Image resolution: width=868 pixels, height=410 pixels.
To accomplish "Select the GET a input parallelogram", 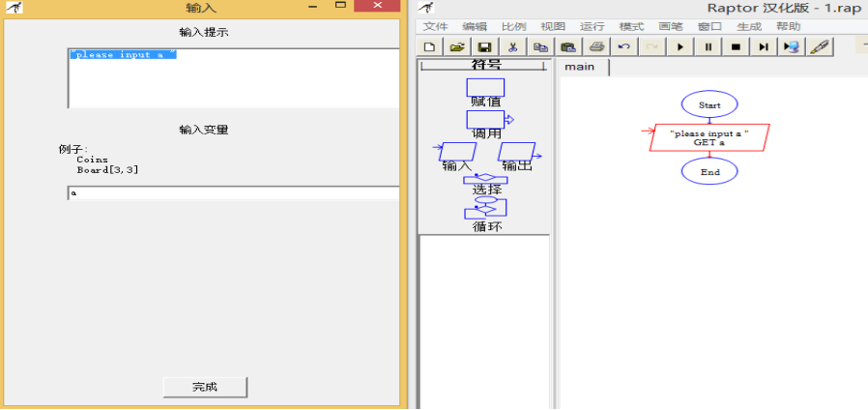I will (x=709, y=137).
